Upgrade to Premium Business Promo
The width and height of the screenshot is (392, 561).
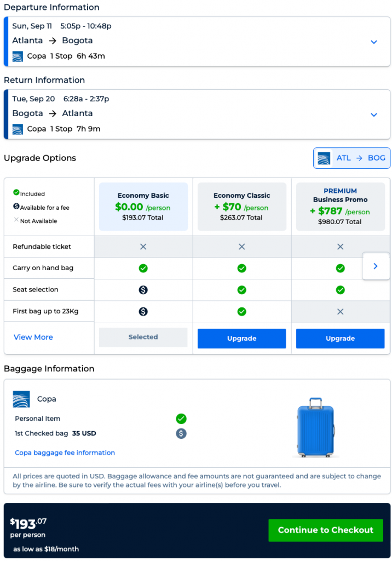[340, 339]
